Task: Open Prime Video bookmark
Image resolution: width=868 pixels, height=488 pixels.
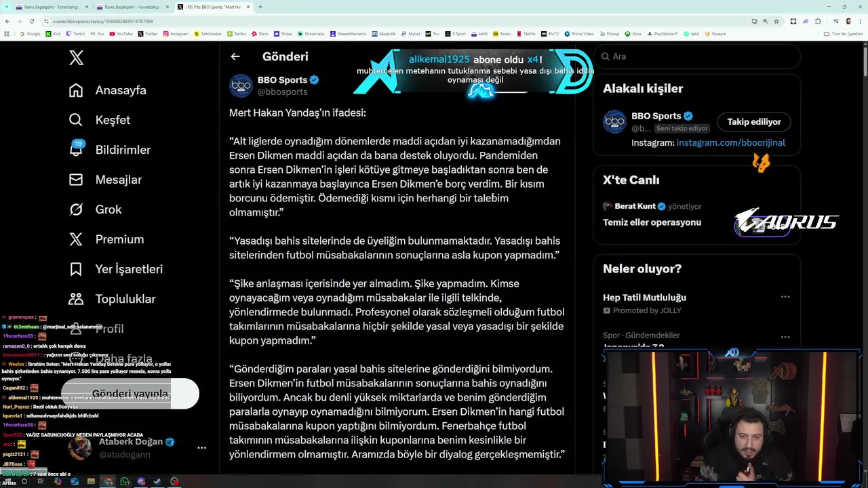Action: tap(579, 34)
